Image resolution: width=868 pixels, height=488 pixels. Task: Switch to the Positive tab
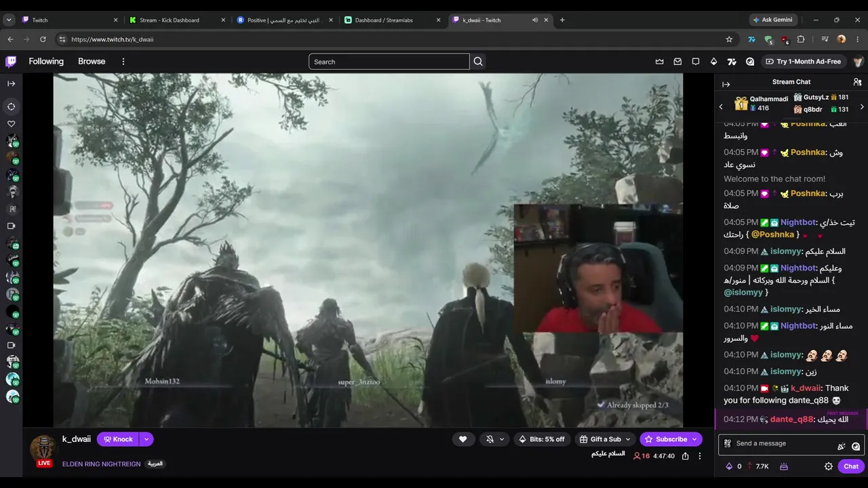tap(285, 20)
